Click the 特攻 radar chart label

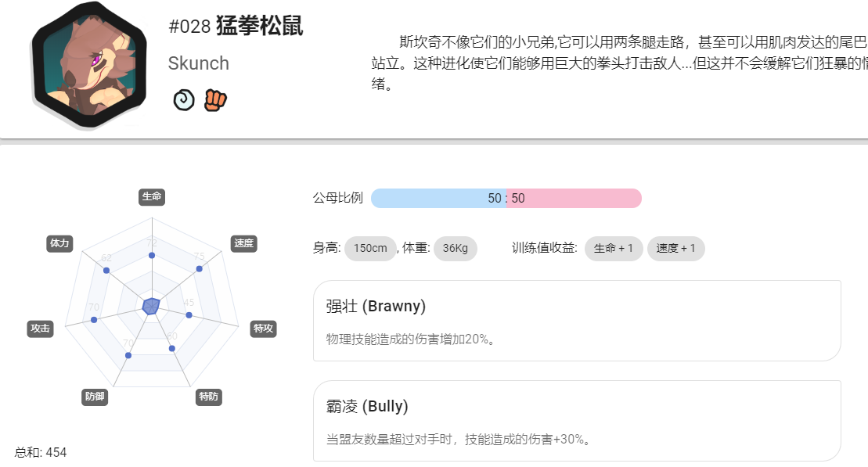[264, 329]
